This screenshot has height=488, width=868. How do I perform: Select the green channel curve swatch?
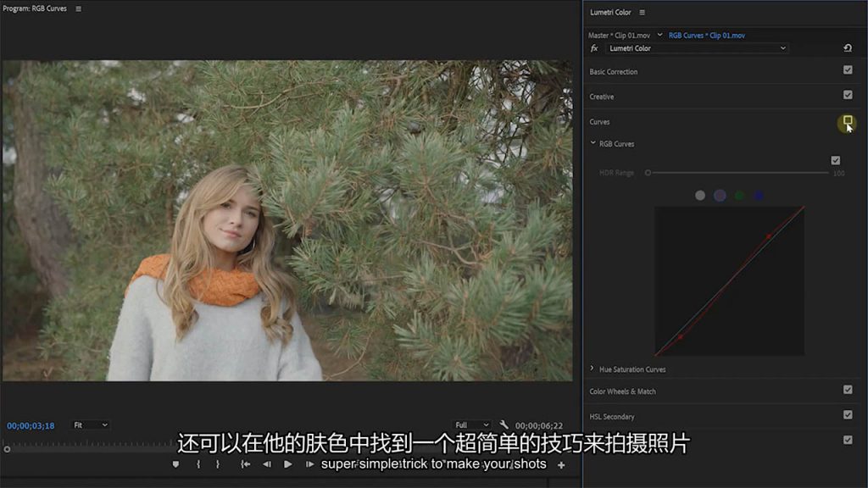coord(739,196)
